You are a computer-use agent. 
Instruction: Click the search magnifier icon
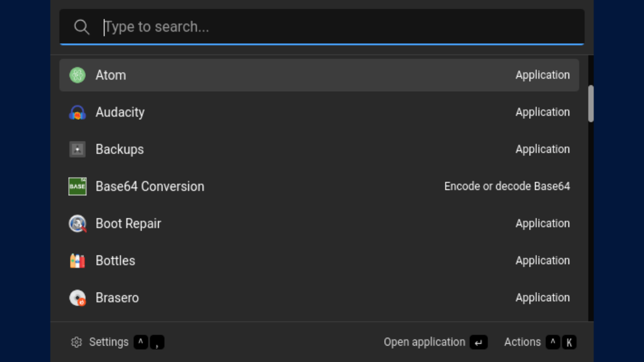[x=82, y=27]
